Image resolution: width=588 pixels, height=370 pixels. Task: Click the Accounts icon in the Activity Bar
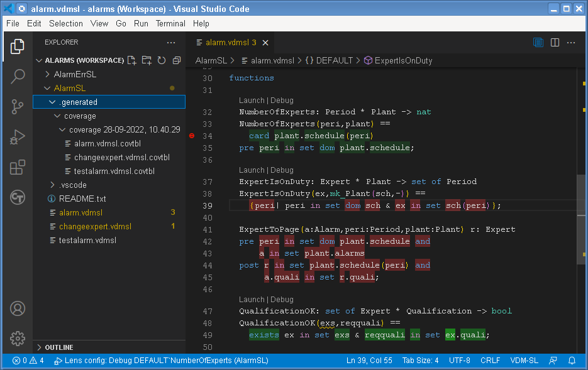point(17,308)
